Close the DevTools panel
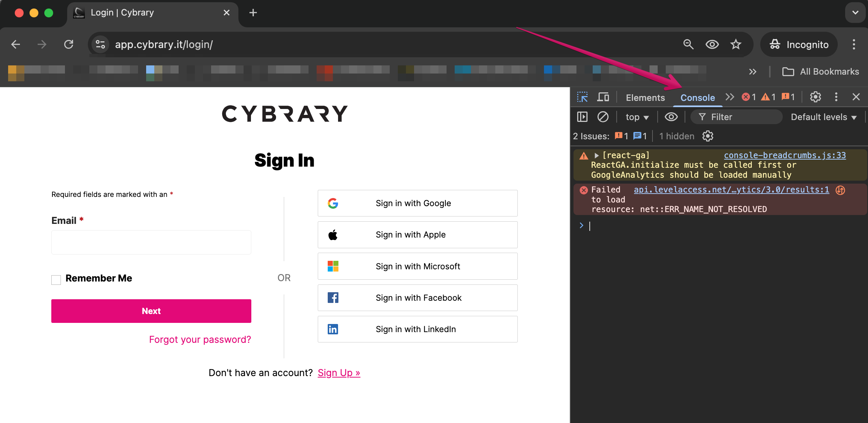The width and height of the screenshot is (868, 423). click(x=856, y=97)
